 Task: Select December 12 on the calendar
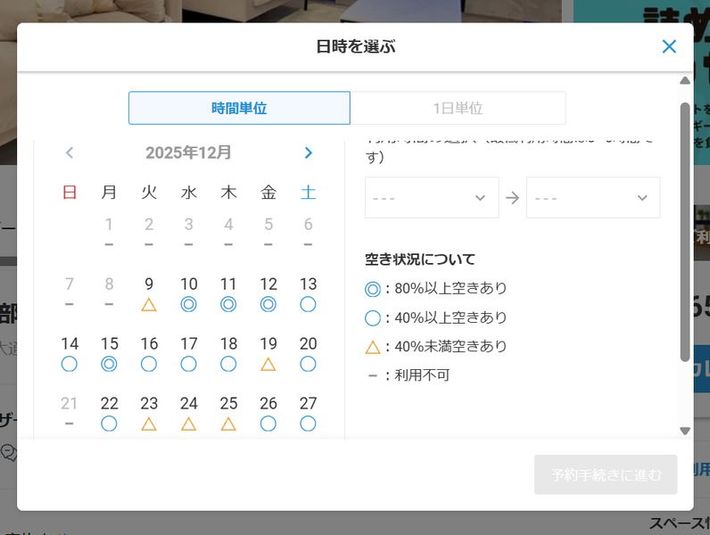268,293
